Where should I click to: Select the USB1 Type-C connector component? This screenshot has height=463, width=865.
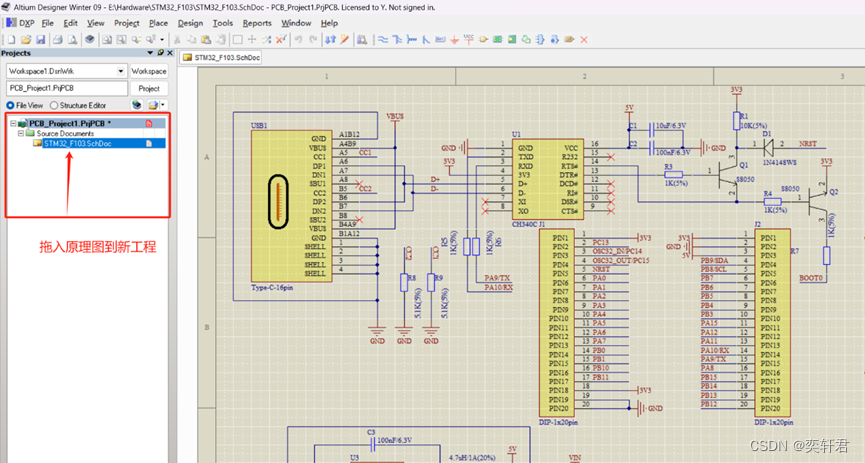click(291, 206)
